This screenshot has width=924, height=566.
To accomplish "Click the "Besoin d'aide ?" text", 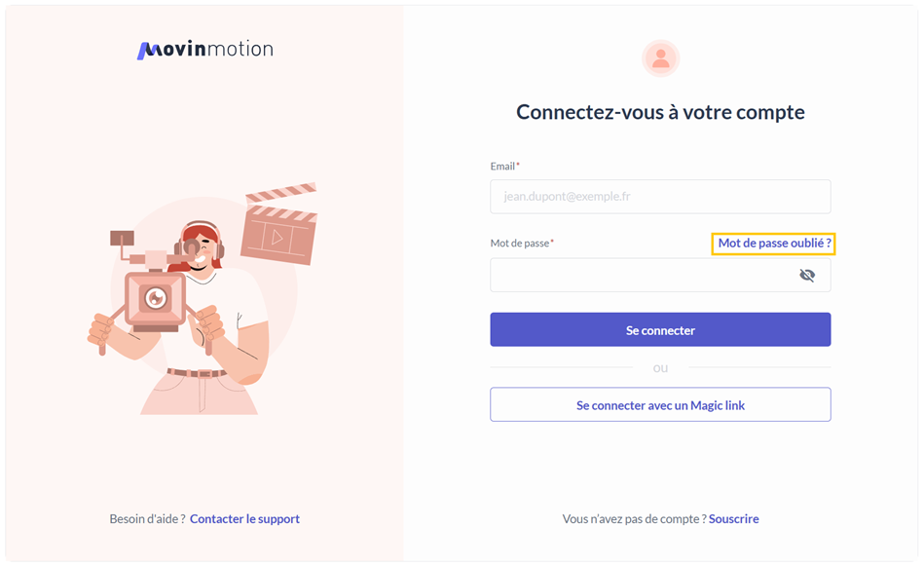I will click(147, 519).
